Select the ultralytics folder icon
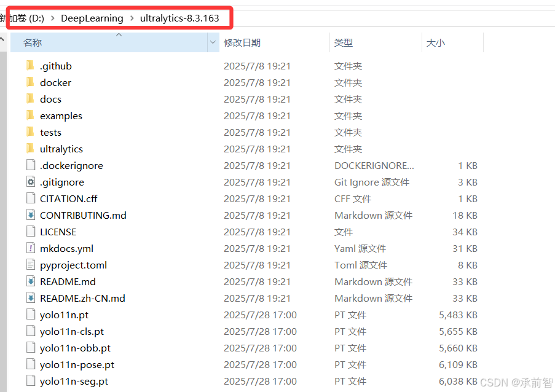 point(31,149)
